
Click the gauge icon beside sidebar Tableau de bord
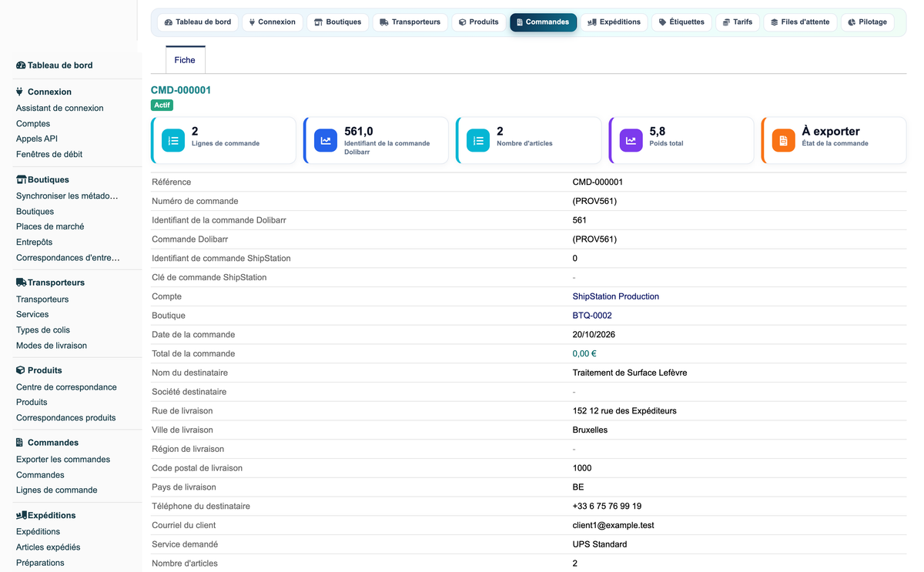click(21, 65)
